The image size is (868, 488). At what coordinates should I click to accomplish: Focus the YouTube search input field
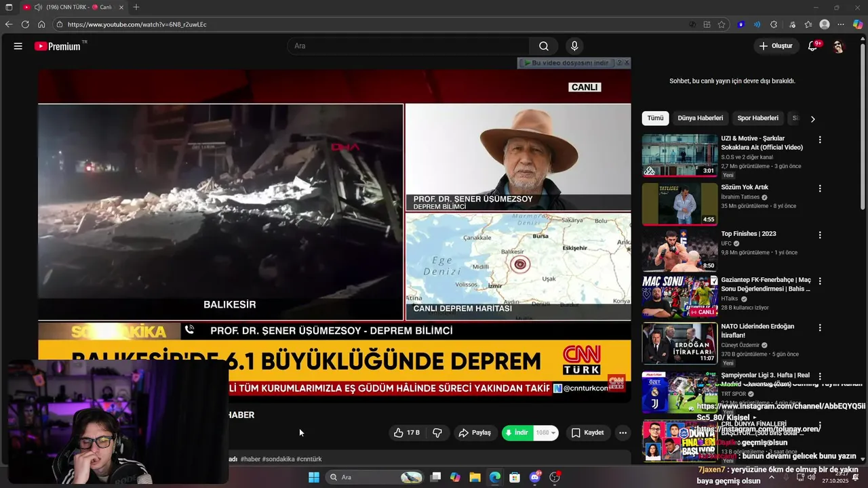click(409, 46)
